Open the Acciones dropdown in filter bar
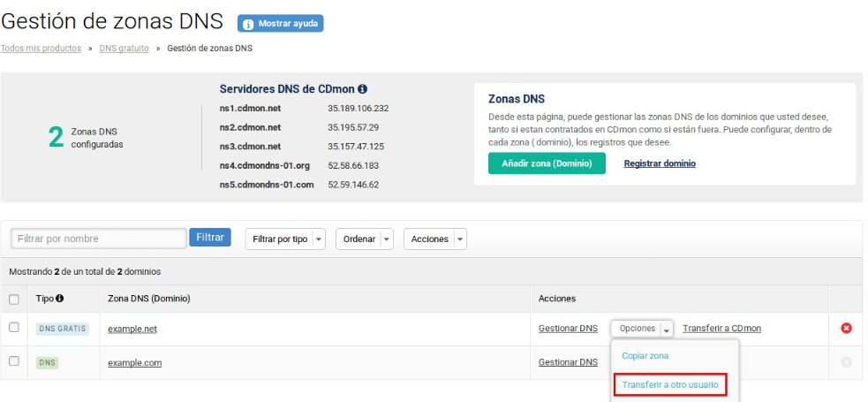Screen dimensions: 868x402 (x=434, y=239)
